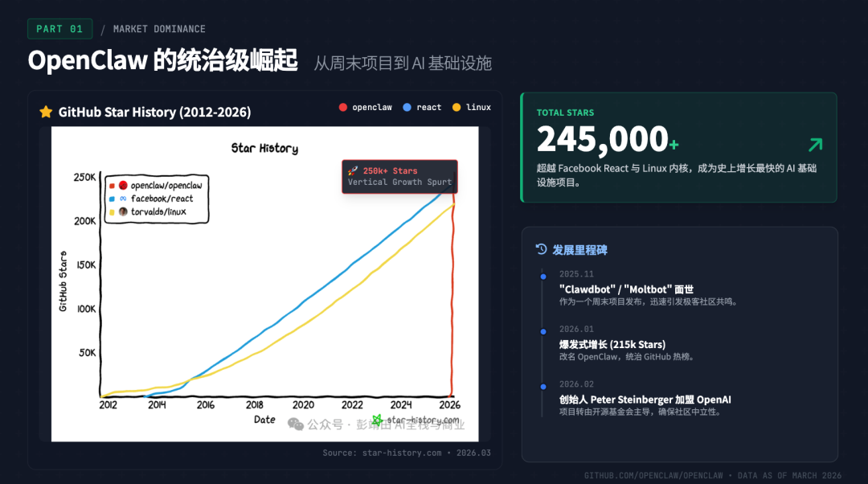868x484 pixels.
Task: Click the blue react legend dot
Action: click(407, 108)
